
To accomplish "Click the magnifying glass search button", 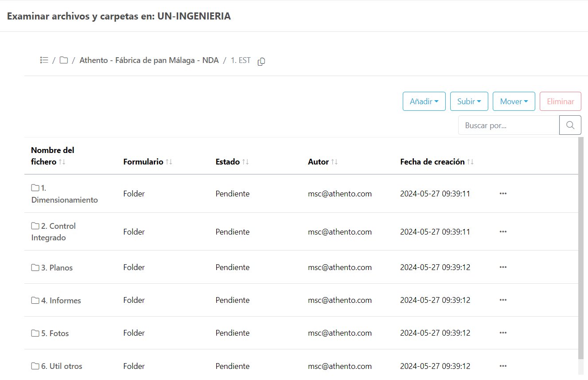I will coord(570,125).
